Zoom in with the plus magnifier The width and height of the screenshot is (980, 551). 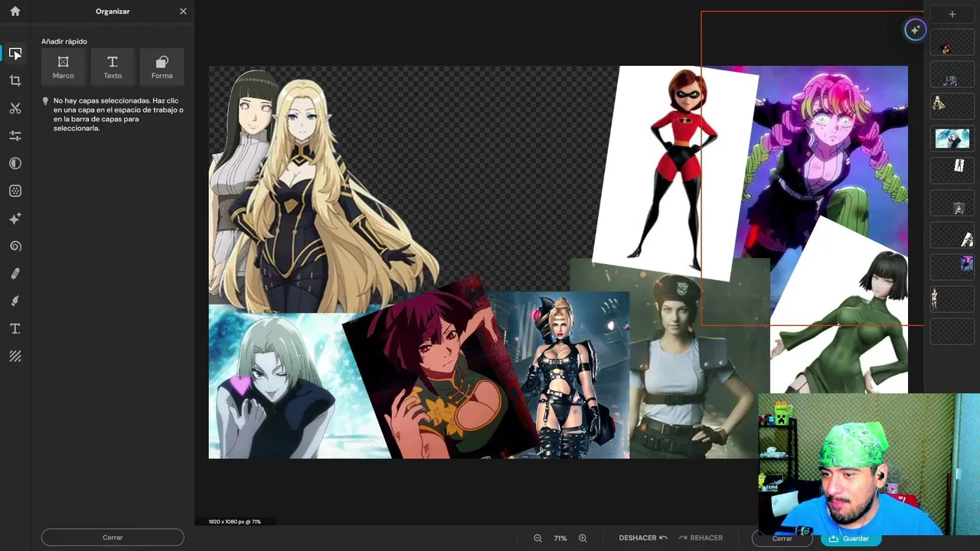tap(583, 538)
